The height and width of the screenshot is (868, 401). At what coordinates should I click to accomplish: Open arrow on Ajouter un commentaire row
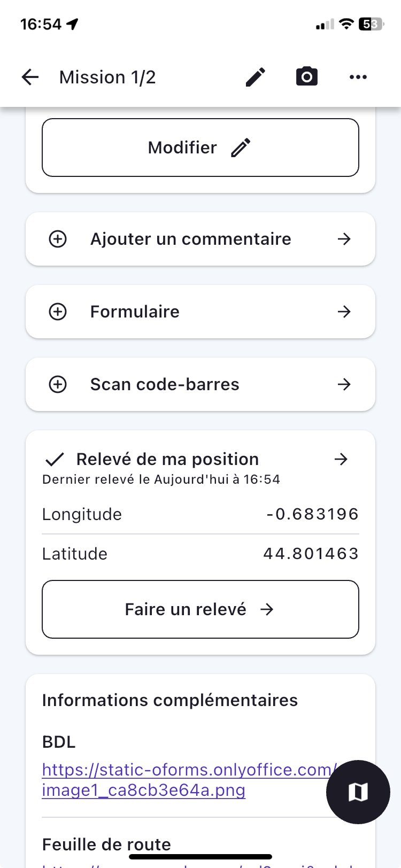[344, 239]
